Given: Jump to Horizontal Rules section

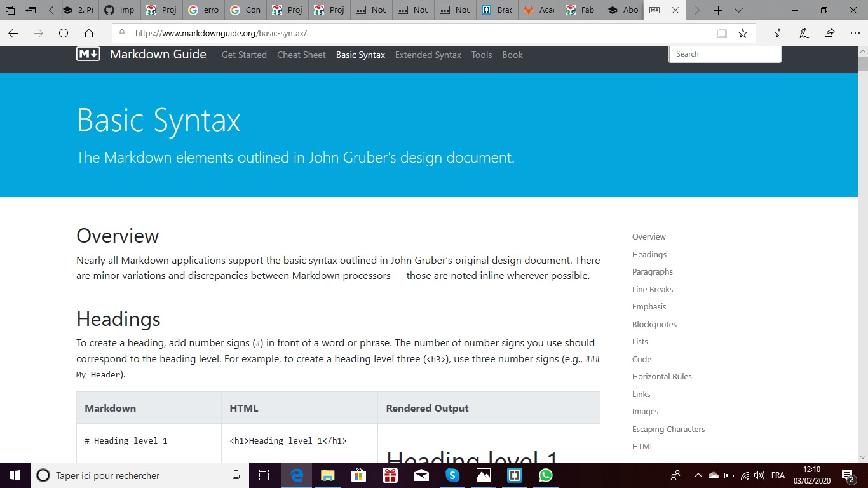Looking at the screenshot, I should (662, 377).
